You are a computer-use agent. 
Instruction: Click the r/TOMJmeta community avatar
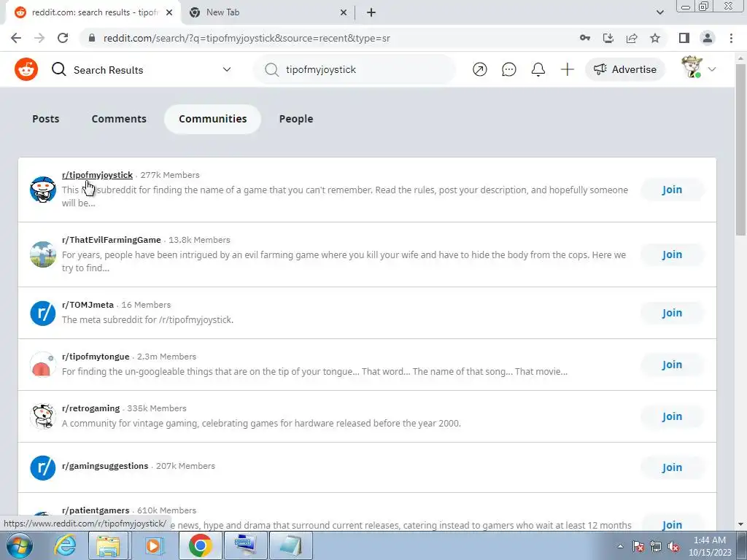click(43, 313)
